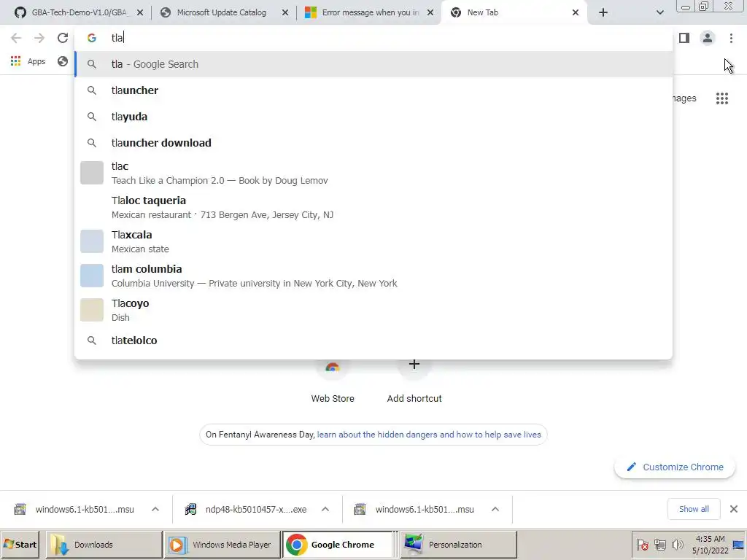Click the search icon beside tlatelolco
747x560 pixels.
(x=92, y=341)
